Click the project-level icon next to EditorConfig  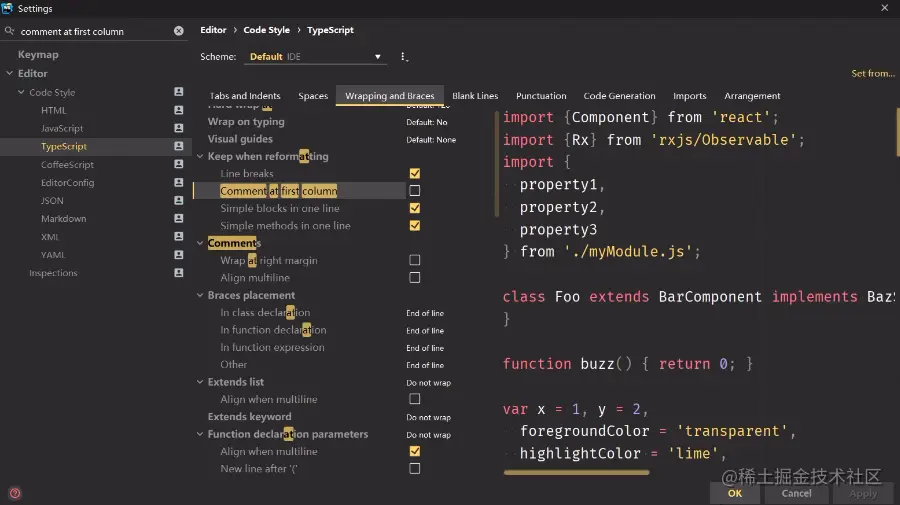(179, 182)
